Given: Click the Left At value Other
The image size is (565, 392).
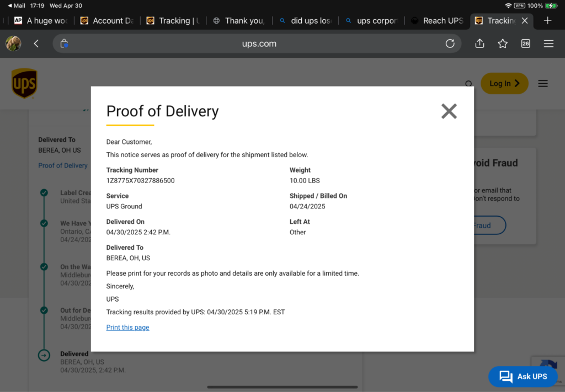Looking at the screenshot, I should click(x=297, y=233).
